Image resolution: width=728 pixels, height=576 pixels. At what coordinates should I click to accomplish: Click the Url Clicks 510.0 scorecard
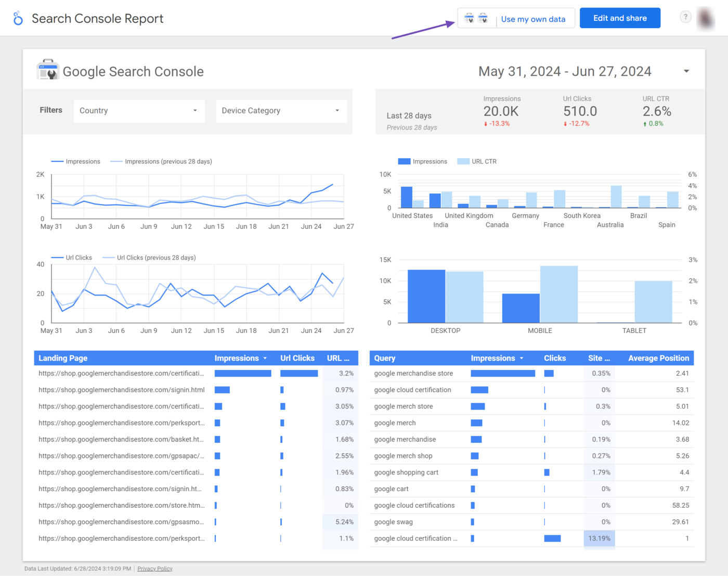[580, 111]
